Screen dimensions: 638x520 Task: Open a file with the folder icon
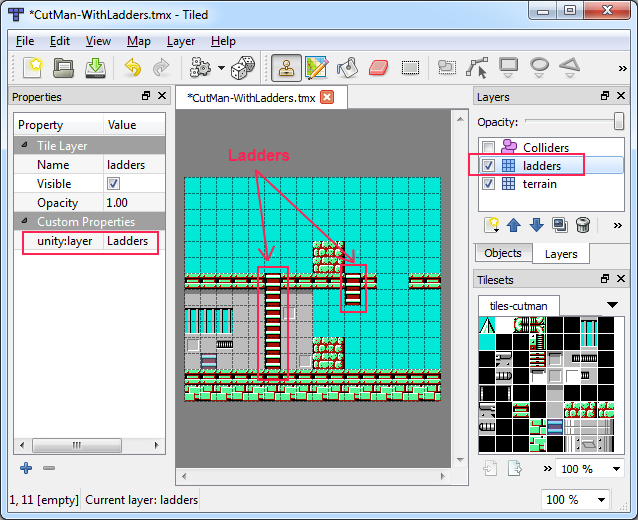pos(63,67)
